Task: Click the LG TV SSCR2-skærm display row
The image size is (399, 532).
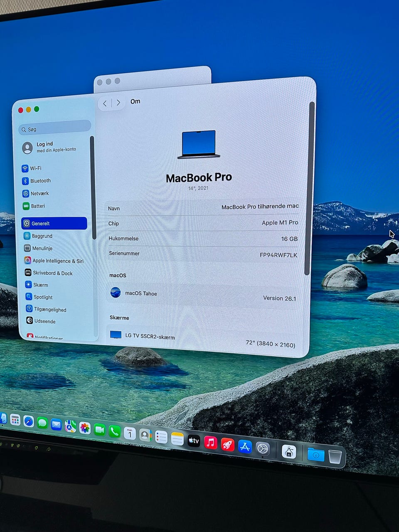Action: pyautogui.click(x=203, y=340)
